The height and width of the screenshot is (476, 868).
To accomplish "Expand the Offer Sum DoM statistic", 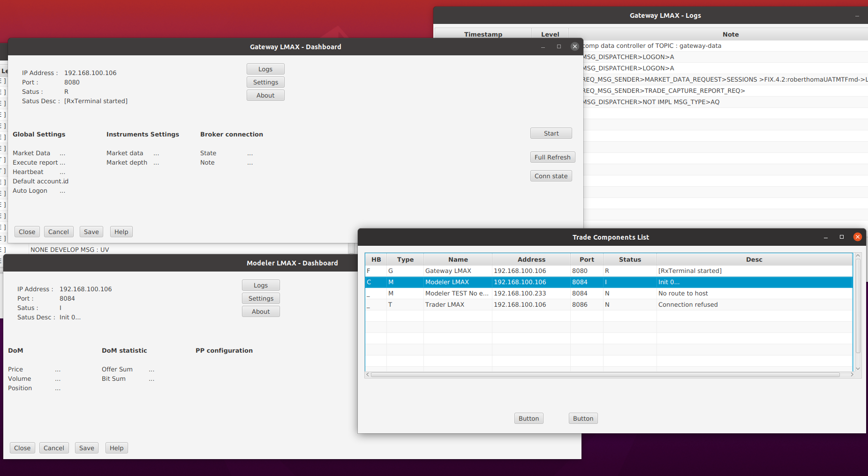I will (x=151, y=369).
